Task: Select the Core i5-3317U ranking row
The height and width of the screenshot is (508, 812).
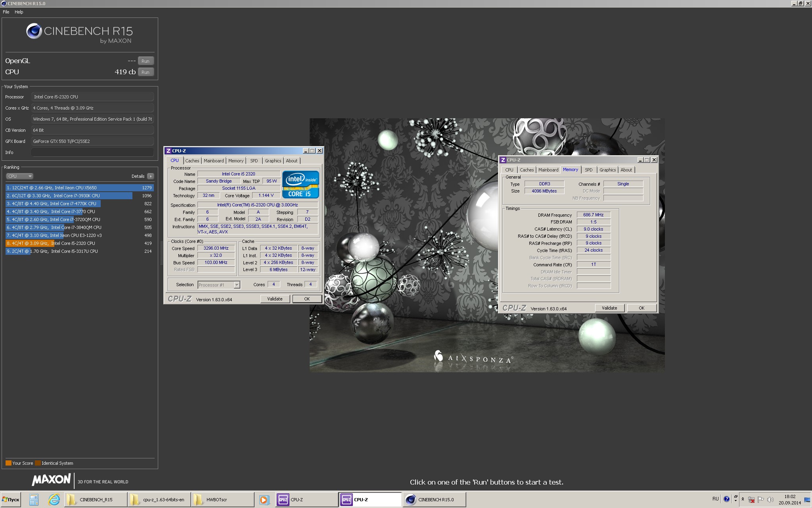Action: click(80, 251)
